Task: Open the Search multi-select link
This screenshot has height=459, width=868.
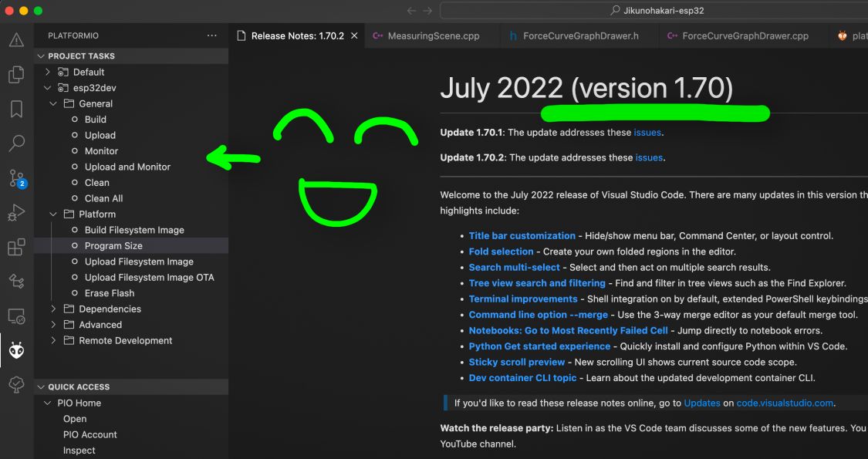Action: 515,268
